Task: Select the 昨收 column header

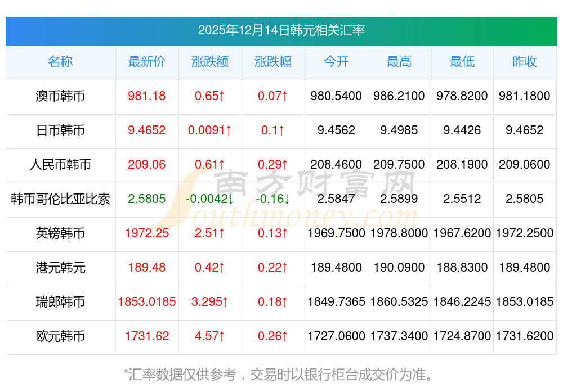Action: [525, 62]
